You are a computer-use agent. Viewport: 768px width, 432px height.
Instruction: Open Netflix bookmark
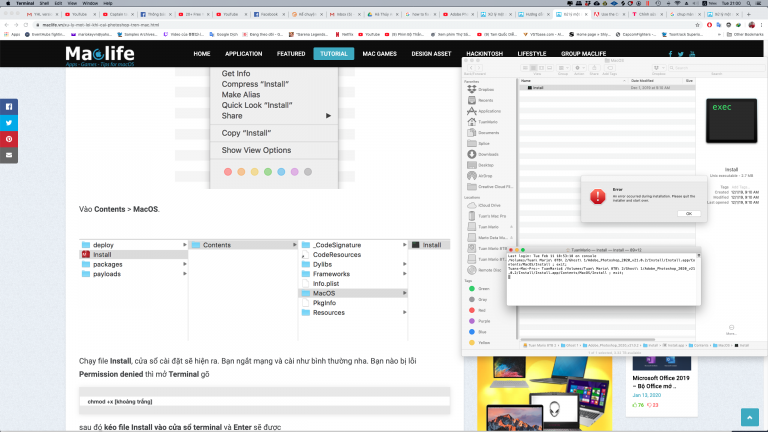click(345, 34)
